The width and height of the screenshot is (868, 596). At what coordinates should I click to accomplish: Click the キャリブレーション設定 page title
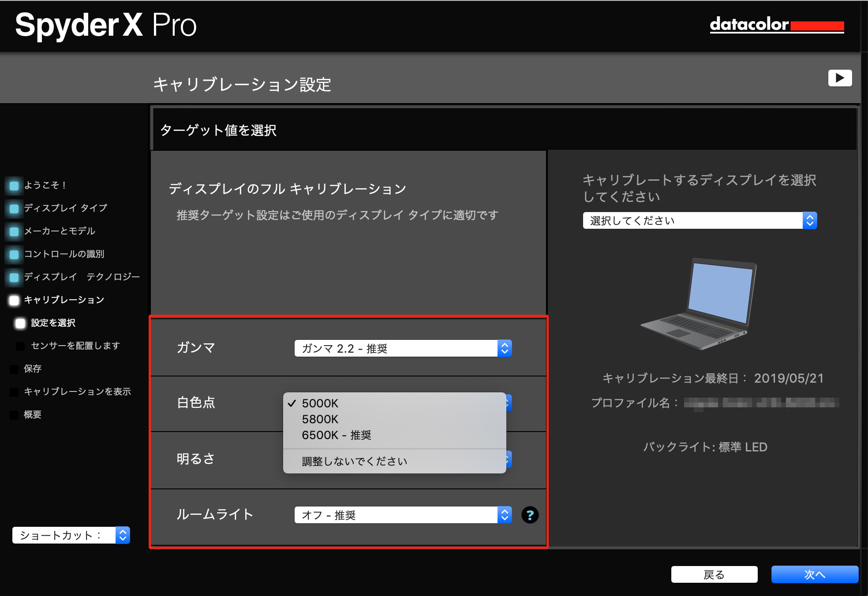(242, 84)
